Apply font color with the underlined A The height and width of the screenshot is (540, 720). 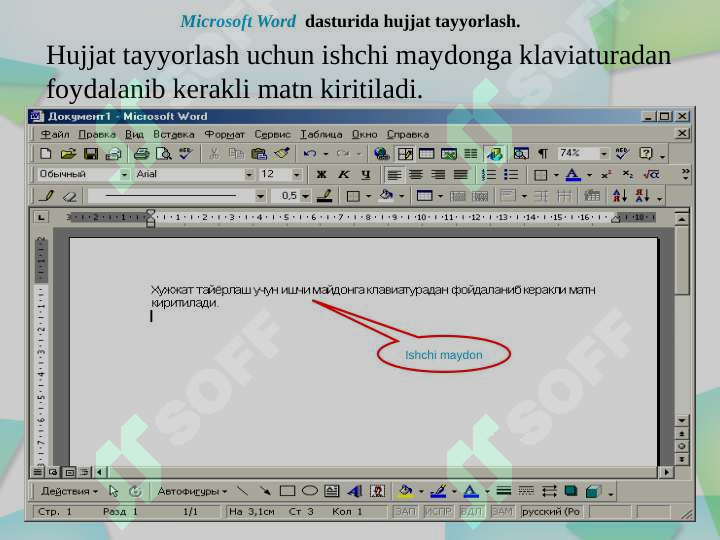click(x=573, y=174)
